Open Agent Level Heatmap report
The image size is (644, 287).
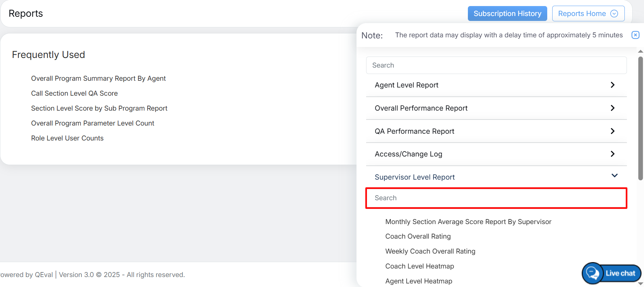click(x=418, y=281)
